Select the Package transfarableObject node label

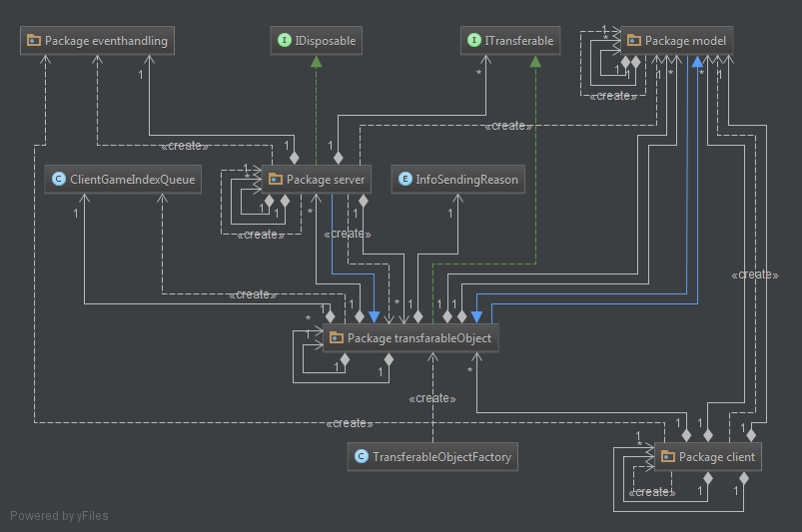(418, 338)
